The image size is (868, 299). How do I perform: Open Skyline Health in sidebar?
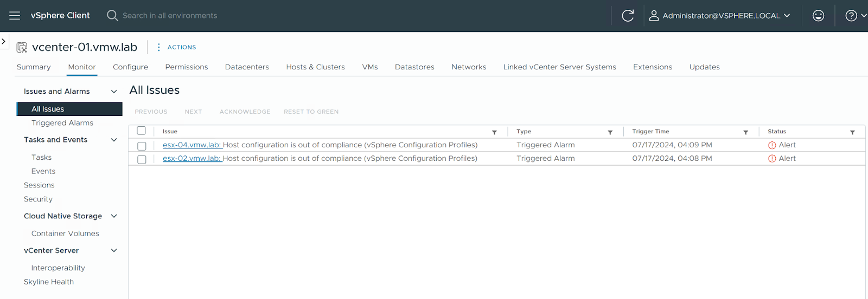coord(49,282)
